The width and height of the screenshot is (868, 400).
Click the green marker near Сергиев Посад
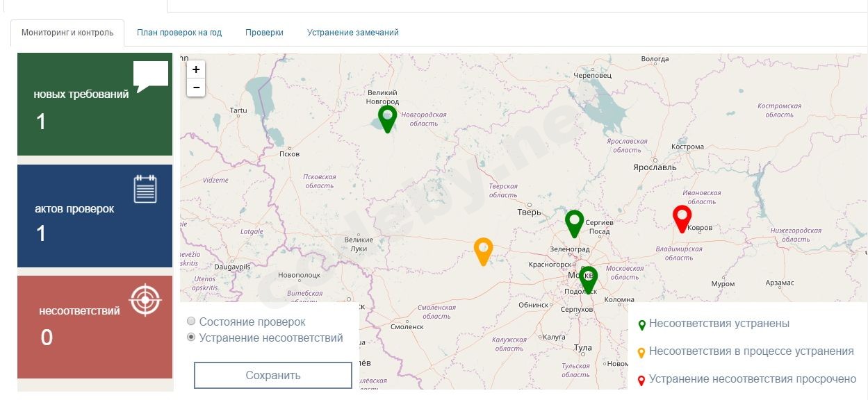[x=574, y=222]
